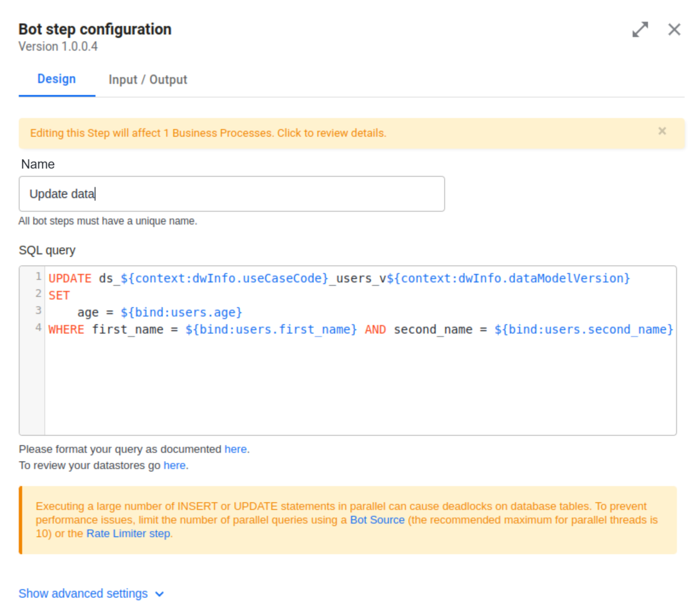Screen dimensions: 700x613
Task: Click the ${context:dwInfo.dataModelVersion} variable
Action: 508,278
